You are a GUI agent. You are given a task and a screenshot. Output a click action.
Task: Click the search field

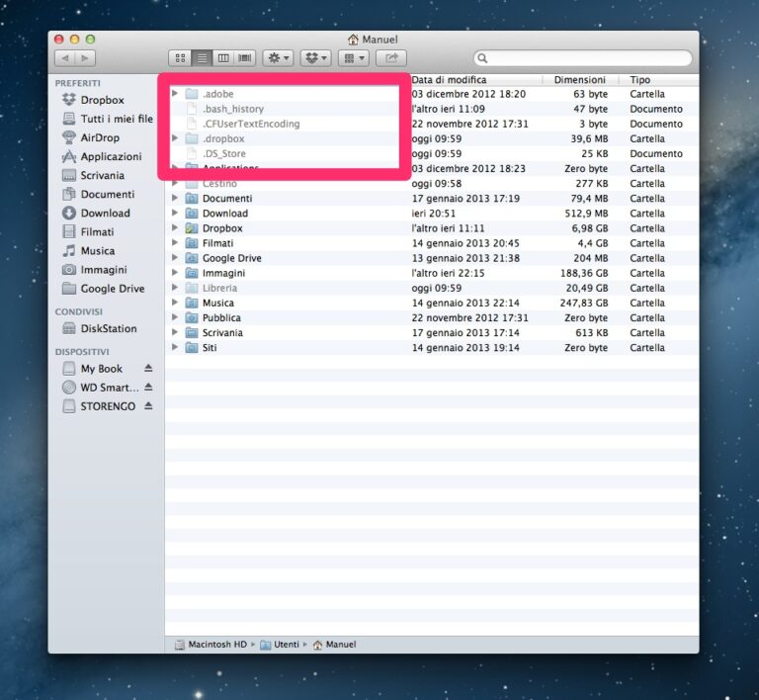click(583, 58)
